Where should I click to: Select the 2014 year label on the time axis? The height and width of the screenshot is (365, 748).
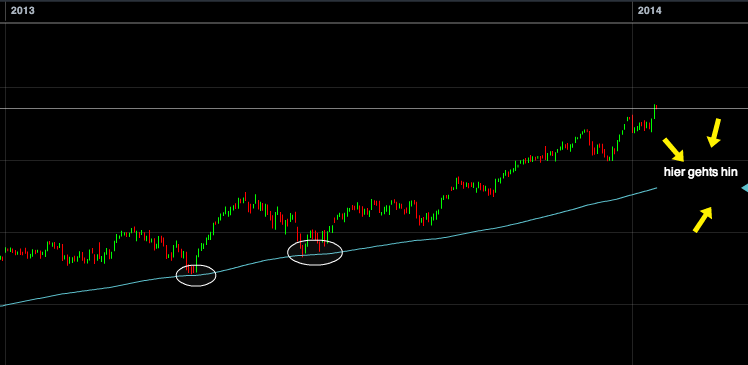point(650,10)
